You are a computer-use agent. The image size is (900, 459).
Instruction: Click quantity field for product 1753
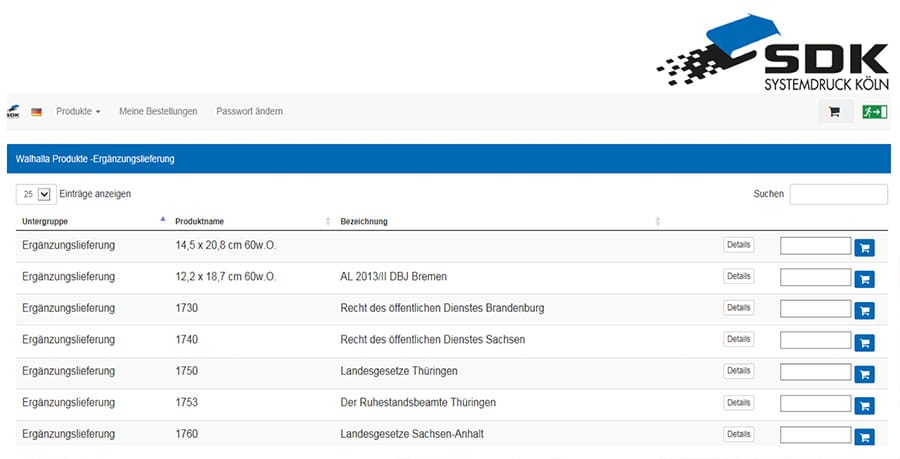click(816, 403)
